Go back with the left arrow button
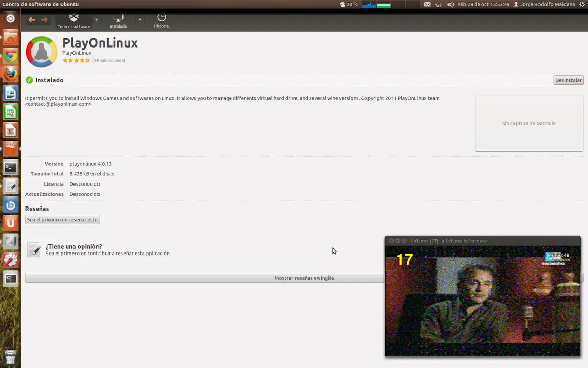 32,20
